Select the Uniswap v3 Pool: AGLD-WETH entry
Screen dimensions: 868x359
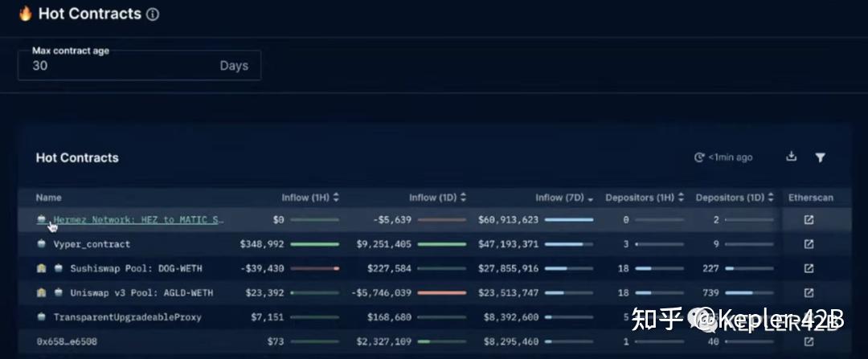141,292
